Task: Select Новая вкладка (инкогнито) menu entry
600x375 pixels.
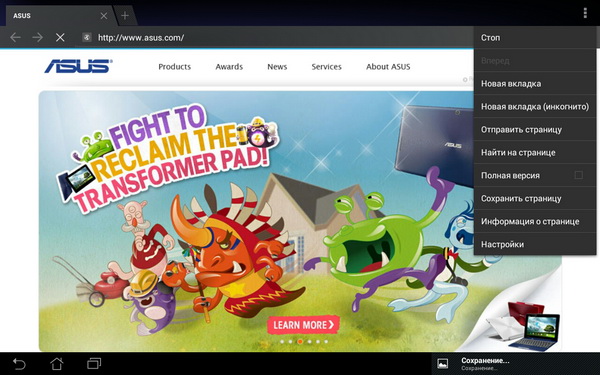Action: [535, 106]
